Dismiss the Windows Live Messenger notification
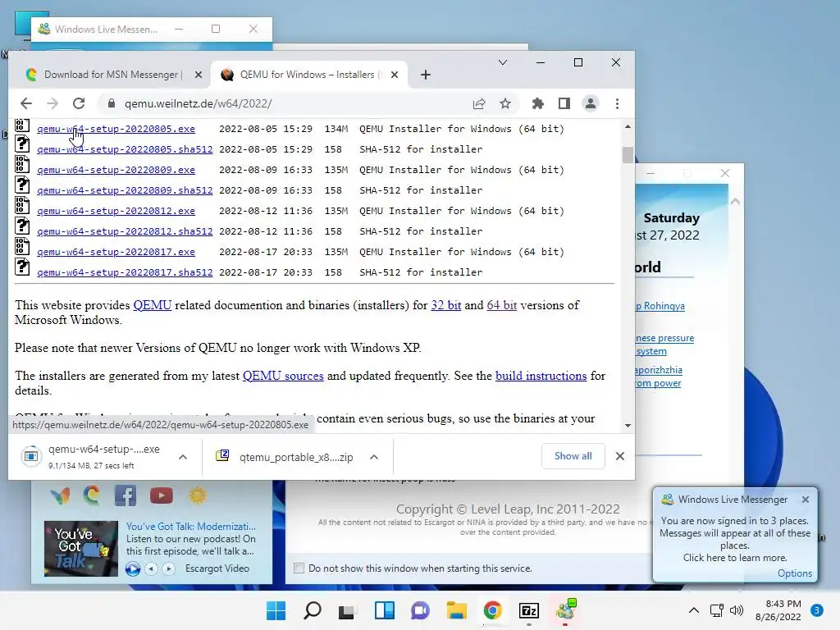This screenshot has width=840, height=630. 806,500
